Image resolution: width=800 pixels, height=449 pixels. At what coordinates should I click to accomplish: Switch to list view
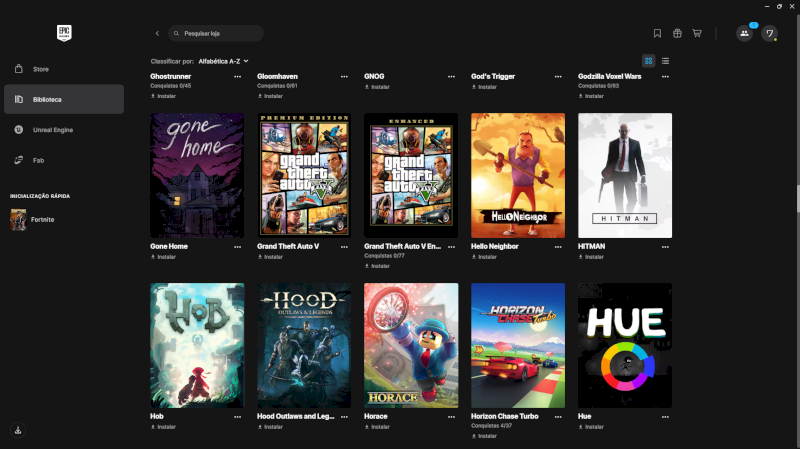point(665,61)
